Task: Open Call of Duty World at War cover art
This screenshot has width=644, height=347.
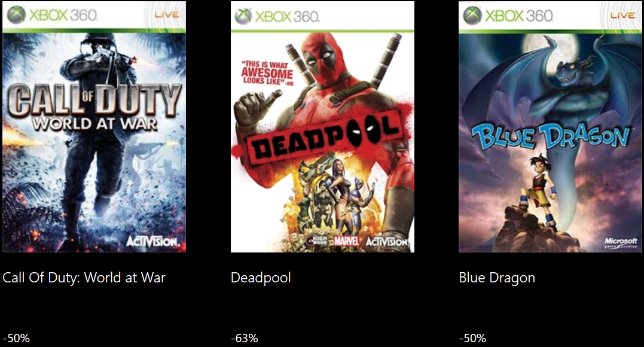Action: [94, 127]
